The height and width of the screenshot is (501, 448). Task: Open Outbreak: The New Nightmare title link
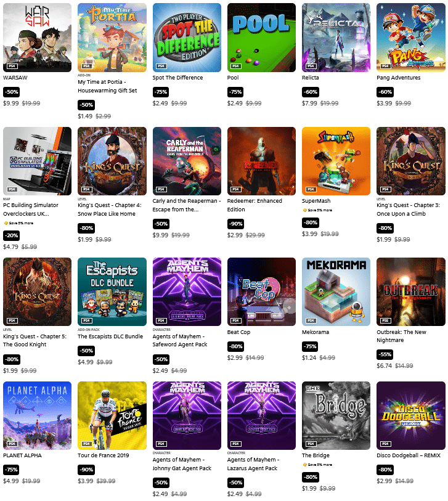[401, 336]
